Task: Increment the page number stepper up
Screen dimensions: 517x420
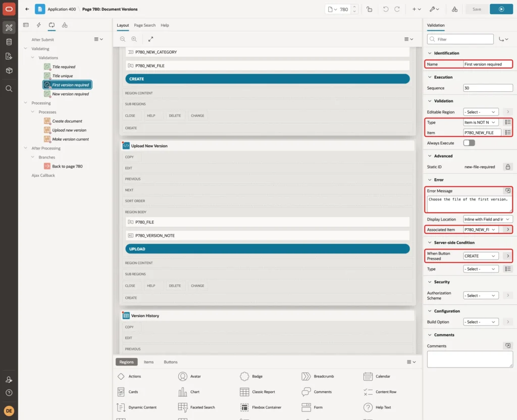Action: pos(354,7)
